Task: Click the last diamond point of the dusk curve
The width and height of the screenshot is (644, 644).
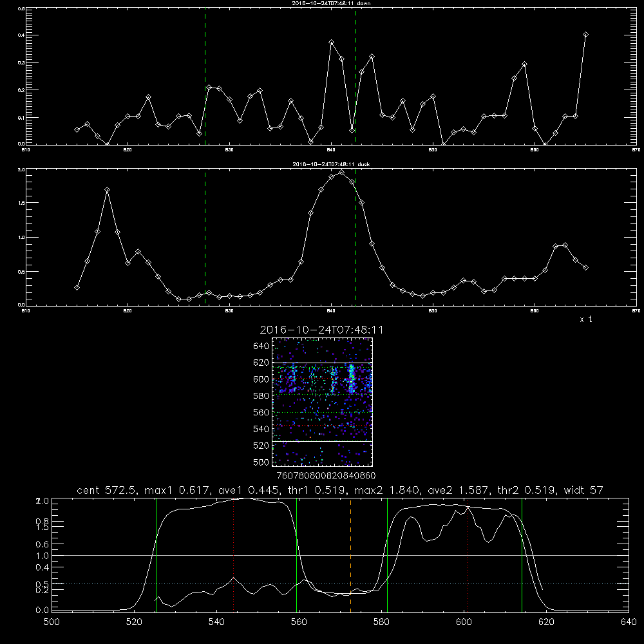Action: tap(585, 268)
